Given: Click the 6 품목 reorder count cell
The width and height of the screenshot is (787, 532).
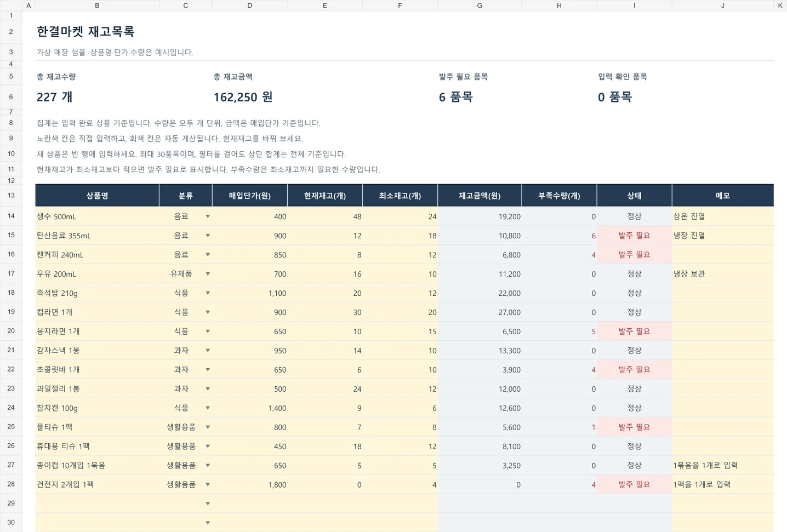Looking at the screenshot, I should click(456, 97).
